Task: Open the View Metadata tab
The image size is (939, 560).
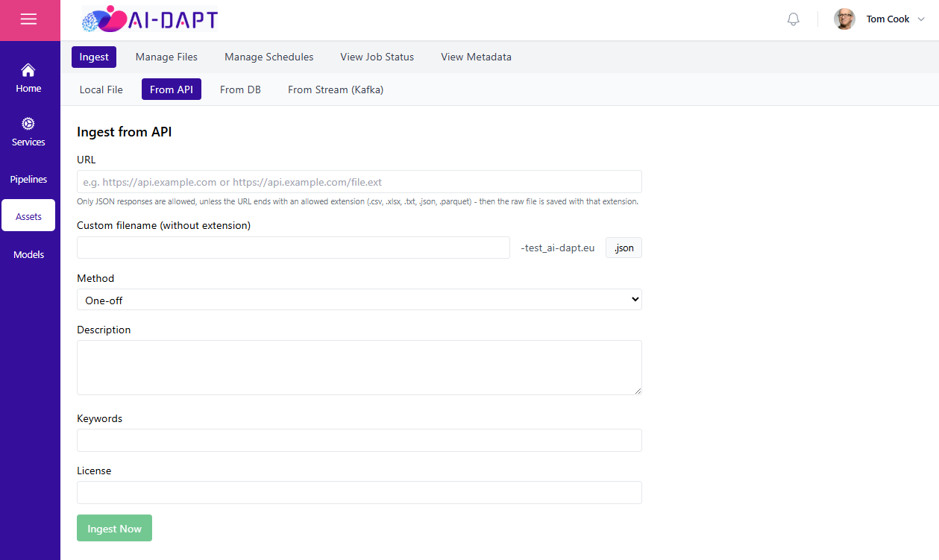Action: [x=476, y=57]
